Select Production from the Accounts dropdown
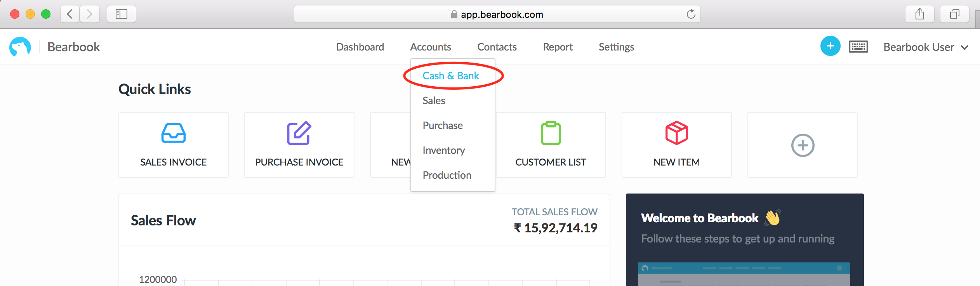The height and width of the screenshot is (286, 980). point(447,175)
